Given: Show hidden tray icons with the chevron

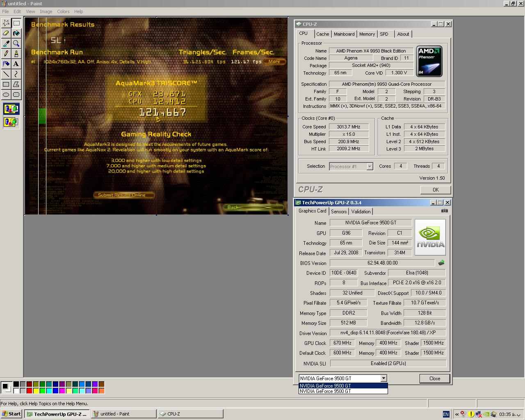Looking at the screenshot, I should pyautogui.click(x=457, y=414).
